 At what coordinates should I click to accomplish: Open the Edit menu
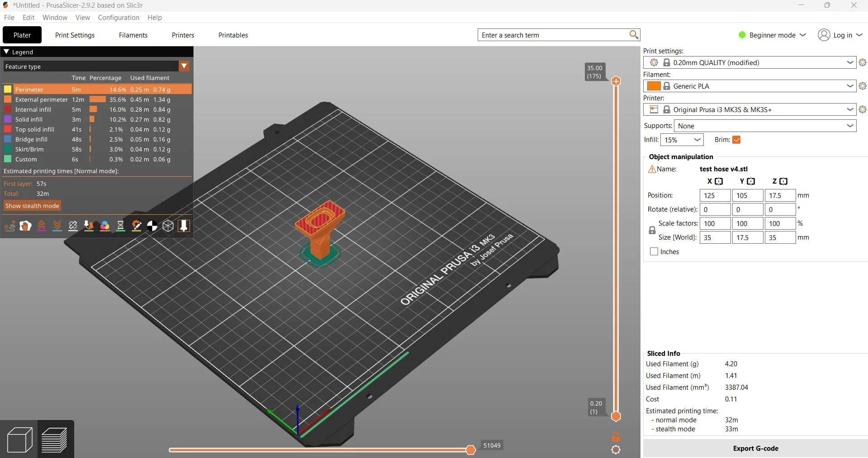tap(28, 17)
